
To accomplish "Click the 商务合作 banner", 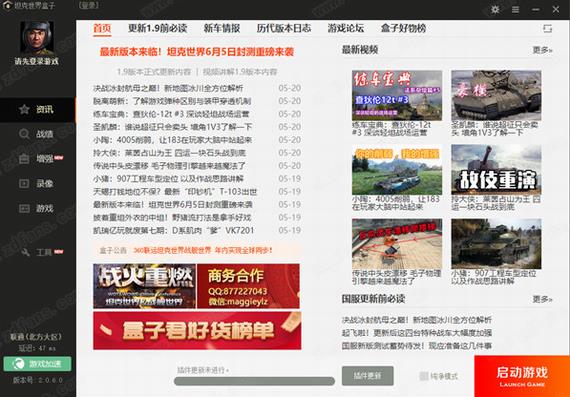I will (x=248, y=286).
